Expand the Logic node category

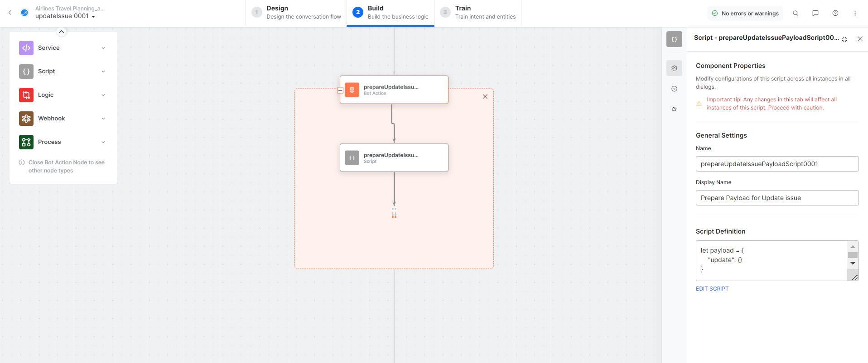point(103,95)
